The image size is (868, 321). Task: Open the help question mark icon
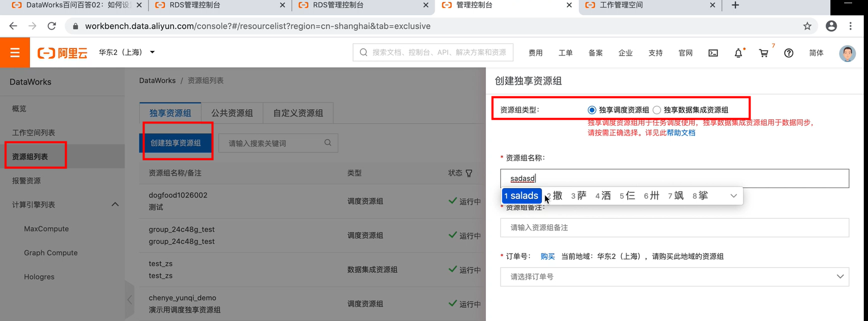tap(789, 53)
